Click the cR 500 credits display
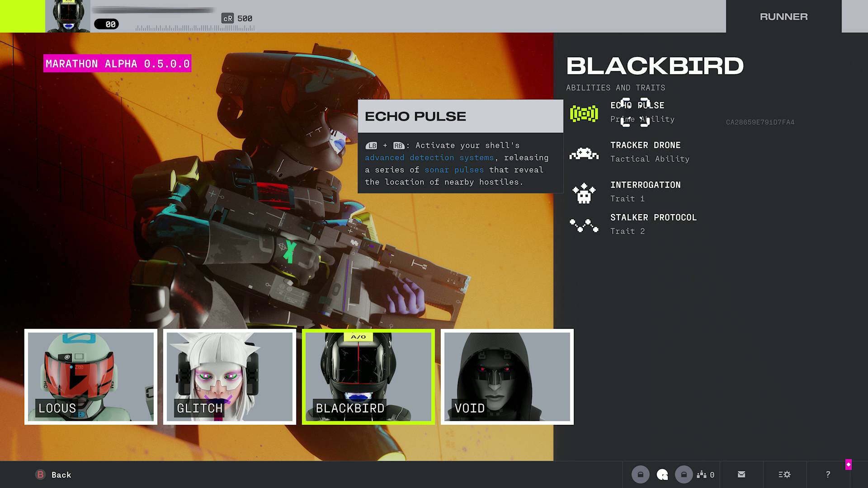 [237, 19]
